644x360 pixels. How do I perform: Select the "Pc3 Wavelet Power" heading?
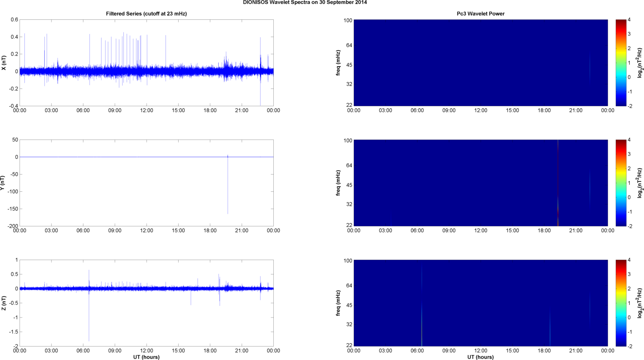click(481, 14)
